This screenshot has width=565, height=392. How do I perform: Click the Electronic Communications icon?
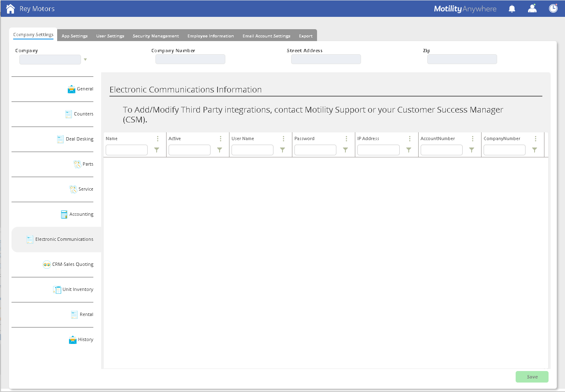[30, 240]
